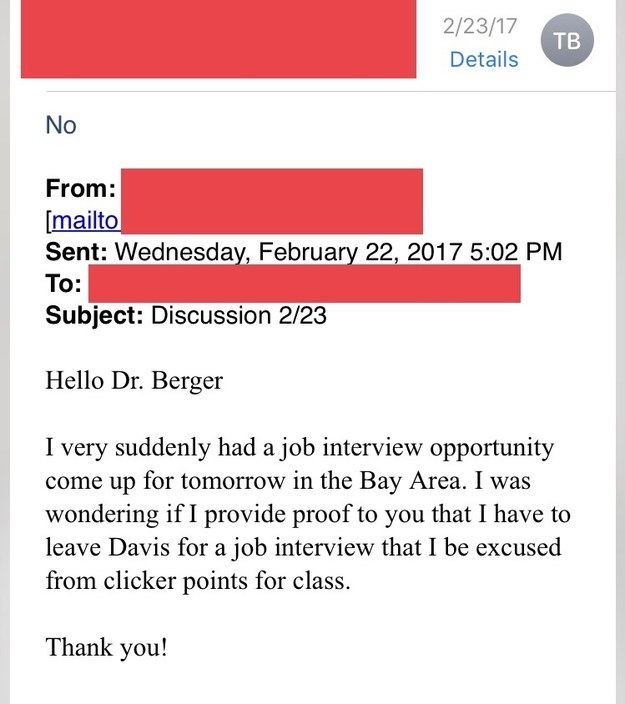This screenshot has width=625, height=704.
Task: Tap the redacted From address block
Action: [272, 201]
